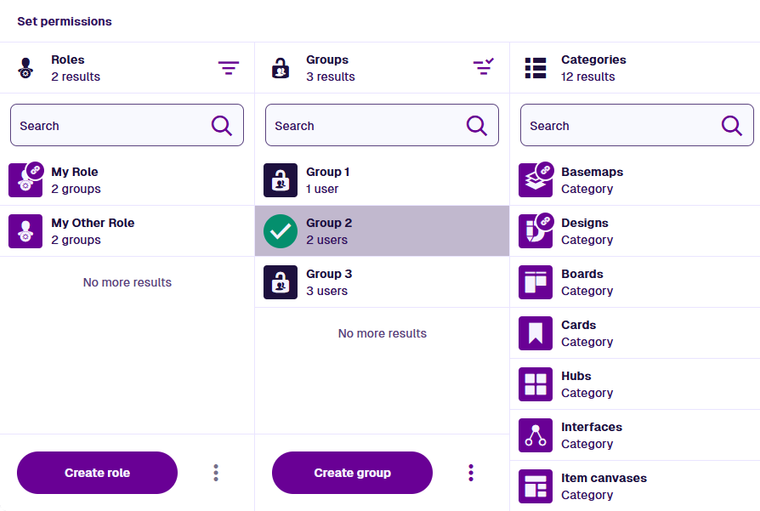Viewport: 760px width, 511px height.
Task: Open more options beside Create group
Action: click(x=471, y=473)
